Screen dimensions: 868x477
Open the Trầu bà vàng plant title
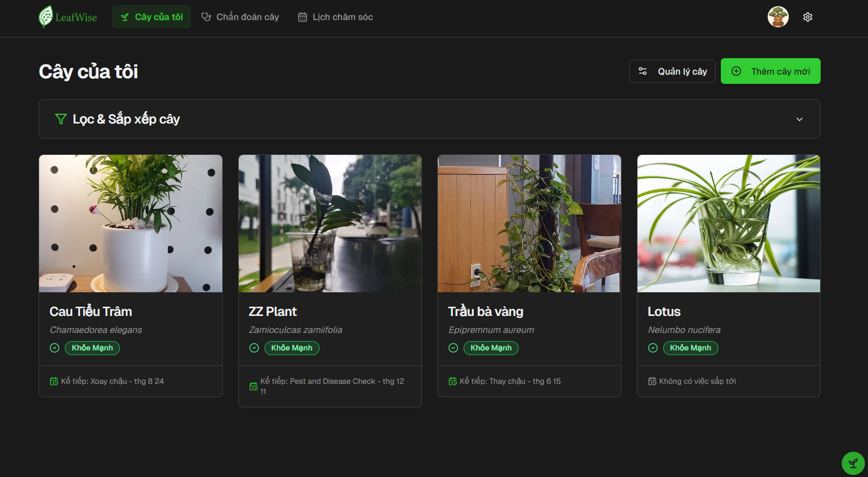click(486, 311)
